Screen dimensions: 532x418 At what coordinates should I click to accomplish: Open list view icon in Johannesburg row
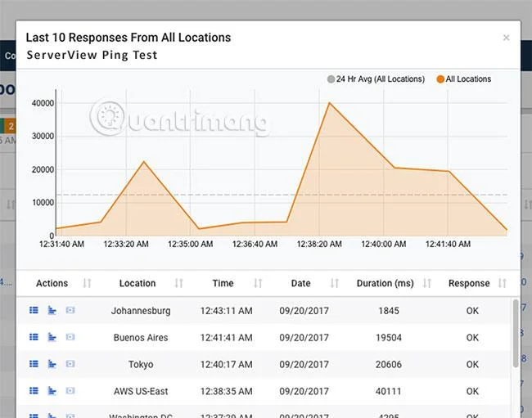34,310
